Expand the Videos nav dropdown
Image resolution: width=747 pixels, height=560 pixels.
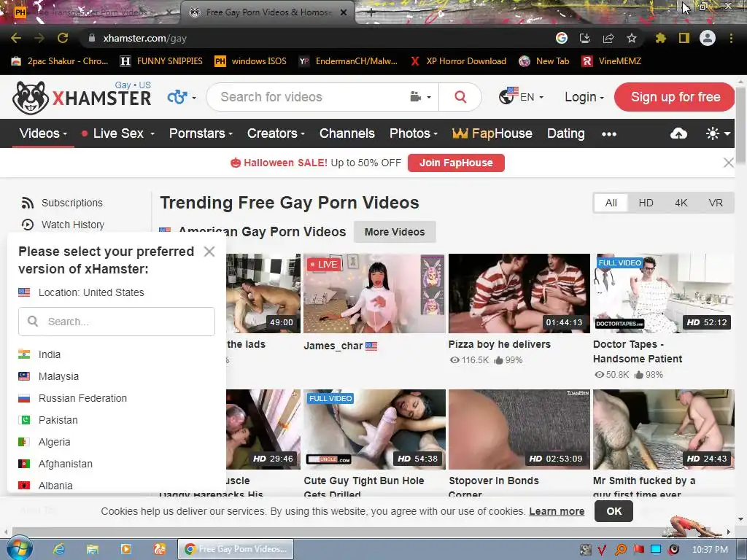43,134
